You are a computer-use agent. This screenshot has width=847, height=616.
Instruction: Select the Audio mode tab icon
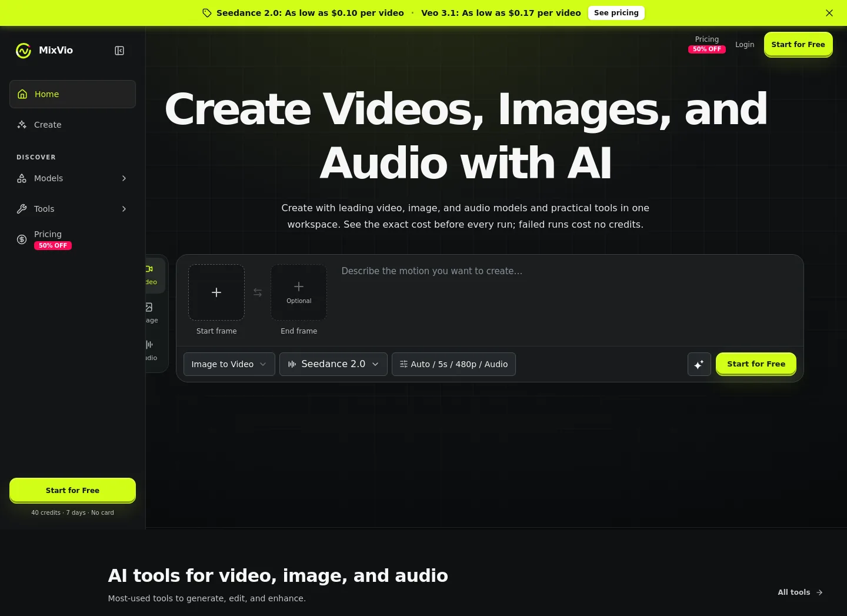pyautogui.click(x=149, y=345)
